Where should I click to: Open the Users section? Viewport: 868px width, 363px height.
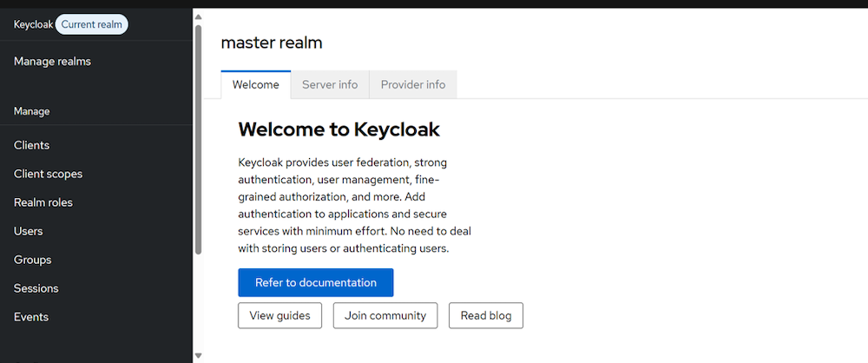click(x=28, y=231)
